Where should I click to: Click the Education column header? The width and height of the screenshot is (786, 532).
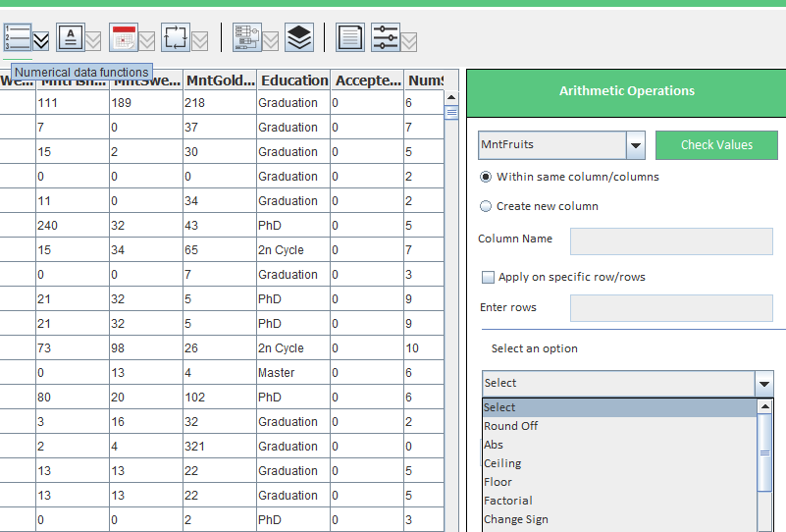(293, 80)
